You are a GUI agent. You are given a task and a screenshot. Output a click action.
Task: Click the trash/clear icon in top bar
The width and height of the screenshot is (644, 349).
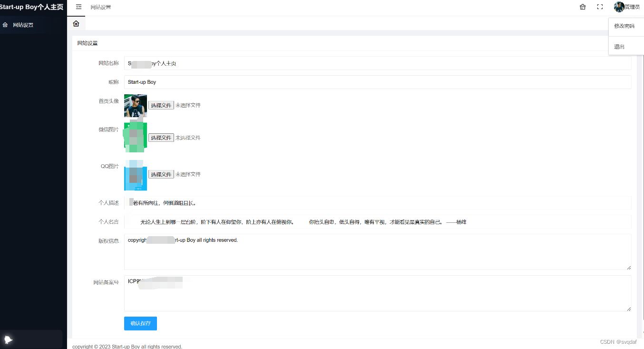coord(583,7)
